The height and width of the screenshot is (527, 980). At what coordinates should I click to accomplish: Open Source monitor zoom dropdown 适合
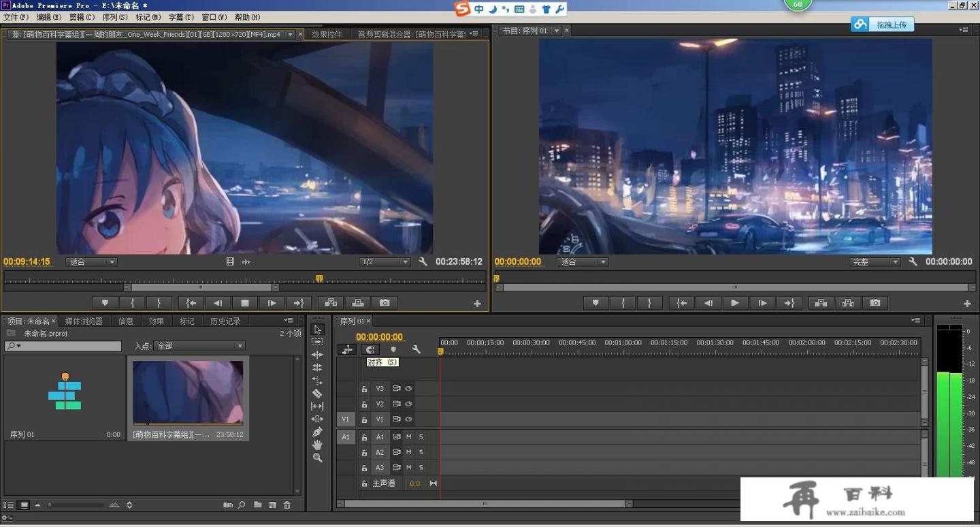click(91, 261)
